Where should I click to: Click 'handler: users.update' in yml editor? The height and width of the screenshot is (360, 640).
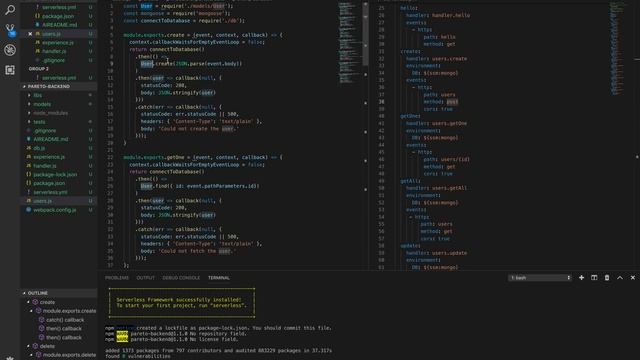pos(436,253)
